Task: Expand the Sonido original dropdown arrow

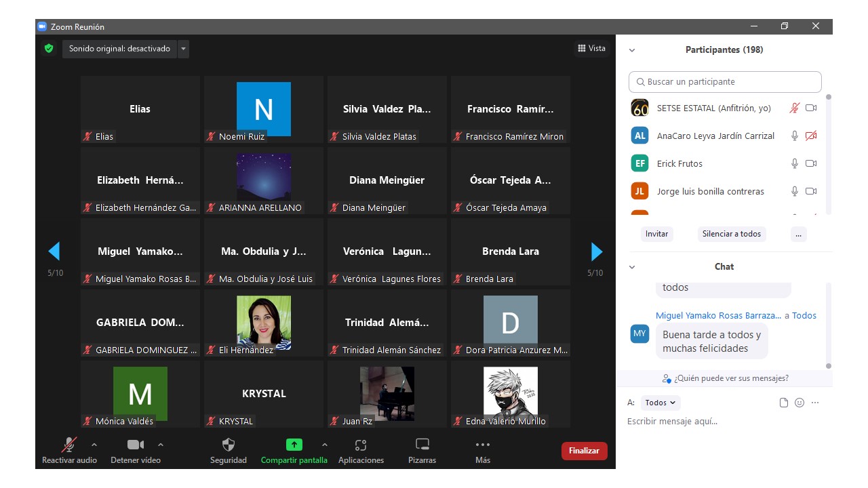Action: pos(183,49)
